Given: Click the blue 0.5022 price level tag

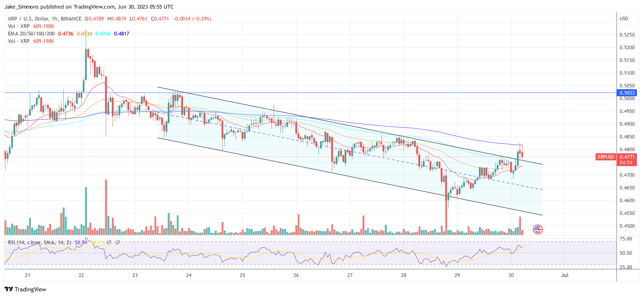Looking at the screenshot, I should pyautogui.click(x=627, y=93).
